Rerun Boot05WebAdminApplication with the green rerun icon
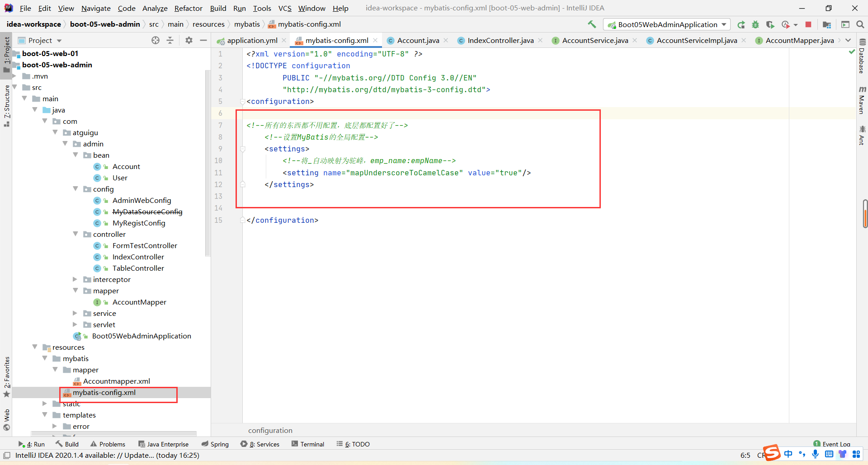The width and height of the screenshot is (868, 465). click(x=741, y=24)
